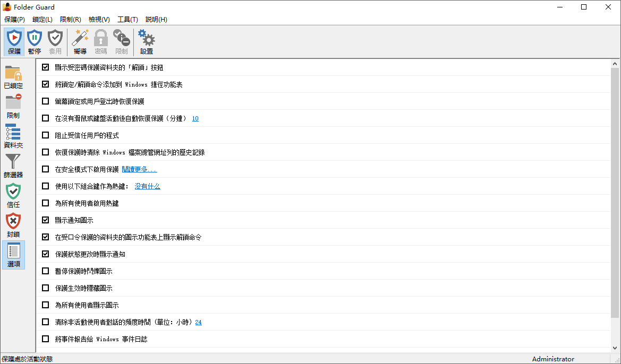
Task: Close the Folder Guard window
Action: click(x=608, y=7)
